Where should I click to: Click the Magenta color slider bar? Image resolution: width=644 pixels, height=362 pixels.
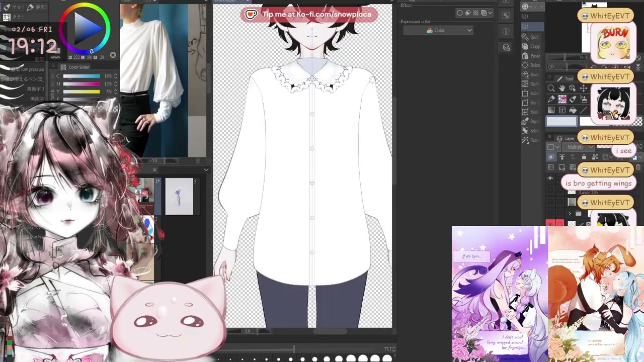click(82, 84)
